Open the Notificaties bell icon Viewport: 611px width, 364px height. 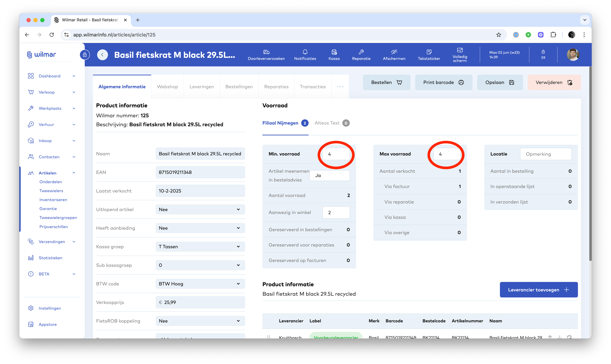coord(305,52)
